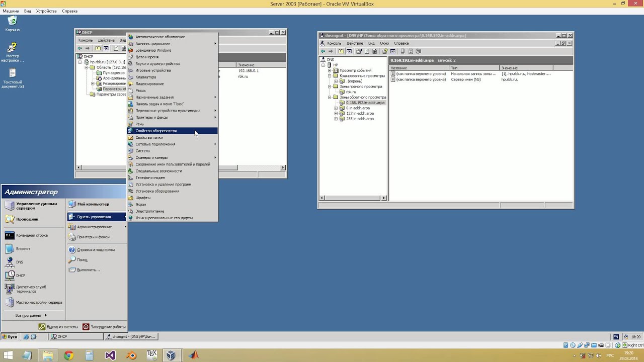
Task: Expand .(корень) node in DNS tree
Action: point(336,81)
